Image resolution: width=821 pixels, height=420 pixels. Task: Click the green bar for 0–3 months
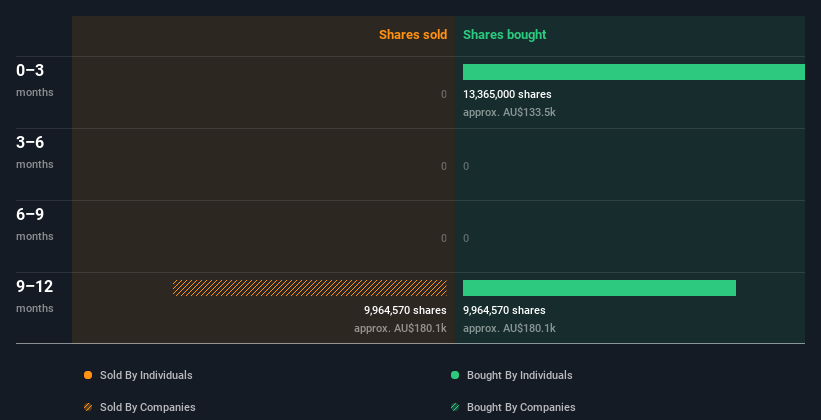click(x=634, y=72)
